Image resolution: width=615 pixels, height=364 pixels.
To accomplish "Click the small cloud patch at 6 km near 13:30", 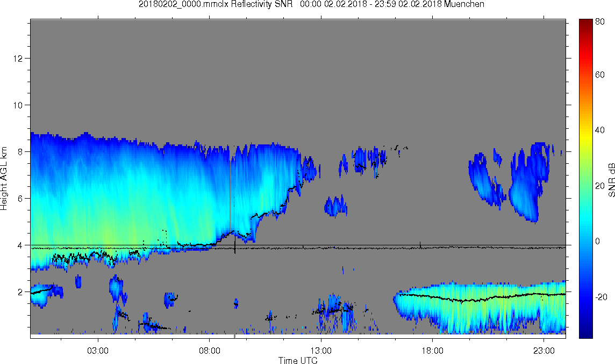I will pyautogui.click(x=336, y=206).
